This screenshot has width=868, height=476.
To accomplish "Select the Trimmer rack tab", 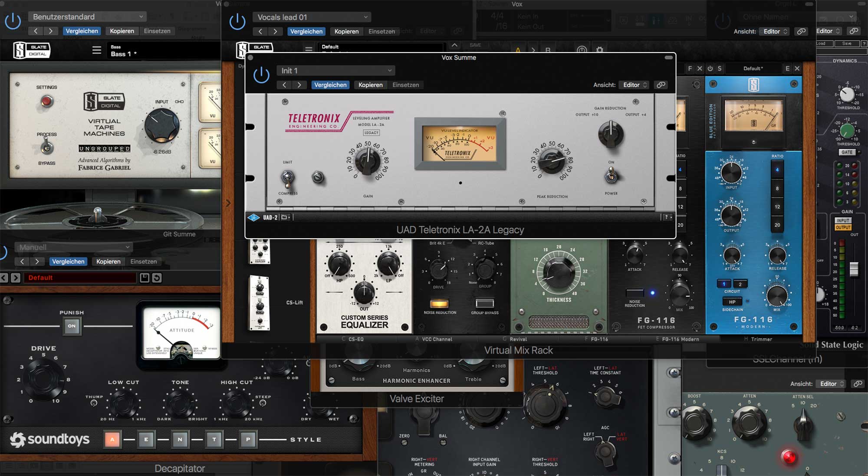I will click(761, 339).
